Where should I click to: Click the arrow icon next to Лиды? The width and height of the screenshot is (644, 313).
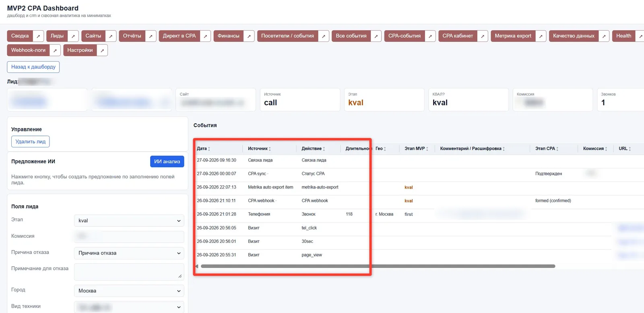[73, 36]
